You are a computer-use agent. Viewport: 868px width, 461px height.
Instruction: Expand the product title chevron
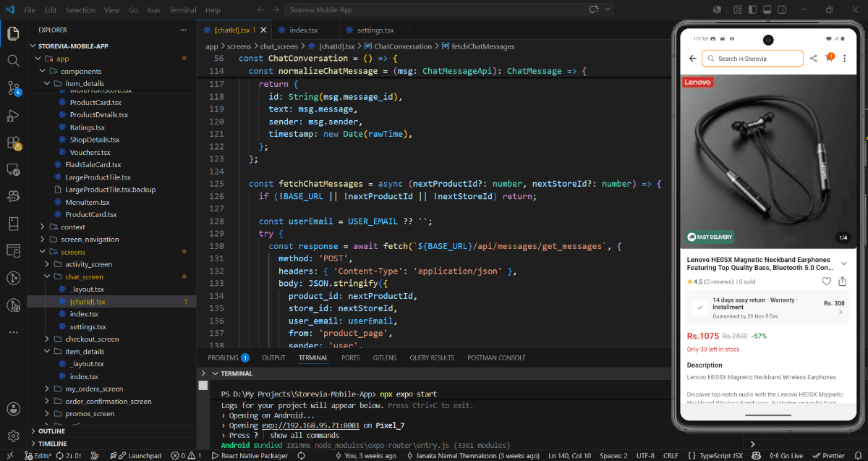point(843,263)
